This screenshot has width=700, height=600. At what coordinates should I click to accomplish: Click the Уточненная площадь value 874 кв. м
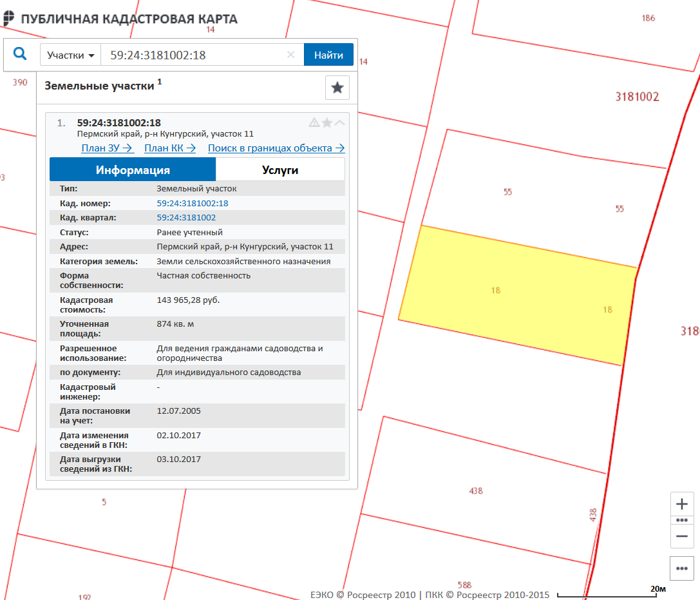[x=175, y=324]
